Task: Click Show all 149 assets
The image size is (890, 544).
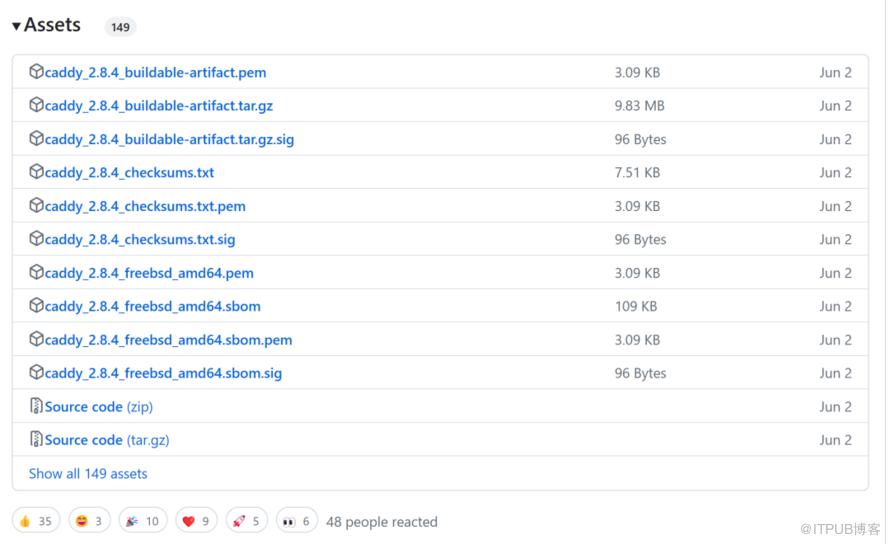Action: tap(88, 474)
